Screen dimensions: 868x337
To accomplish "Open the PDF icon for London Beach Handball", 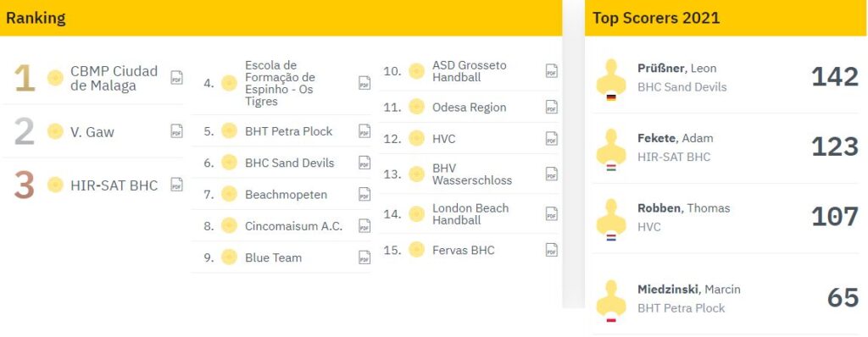I will (x=552, y=213).
